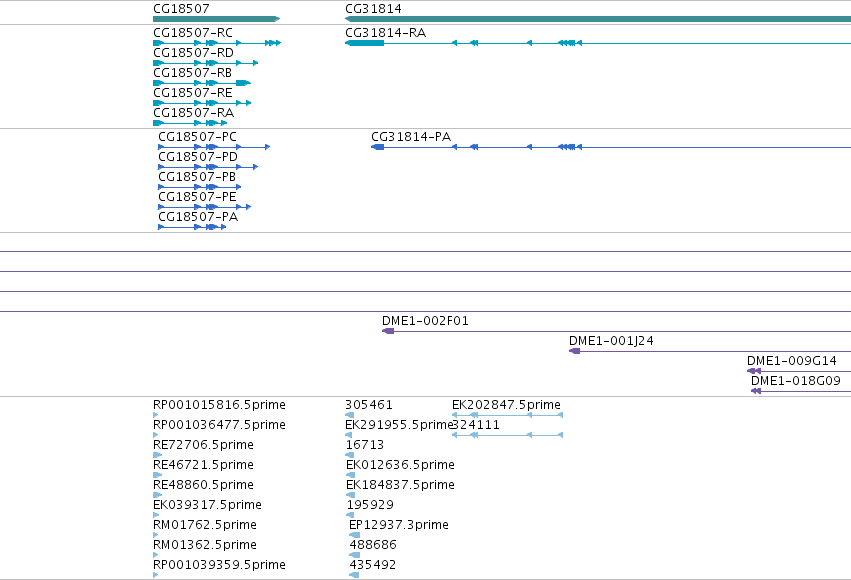Click the EK202847.5prime spliced alignment glyph
The height and width of the screenshot is (580, 851).
[507, 415]
